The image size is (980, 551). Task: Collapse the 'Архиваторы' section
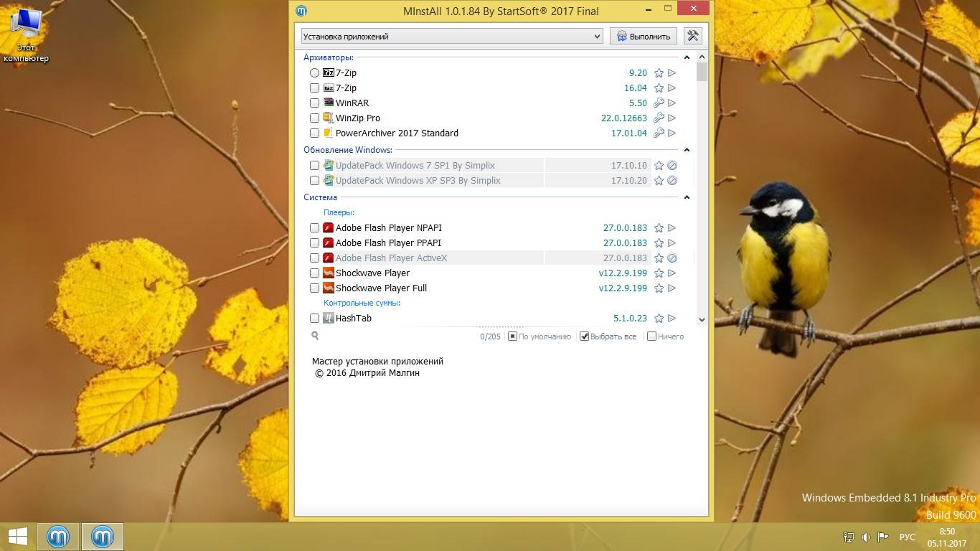[687, 57]
